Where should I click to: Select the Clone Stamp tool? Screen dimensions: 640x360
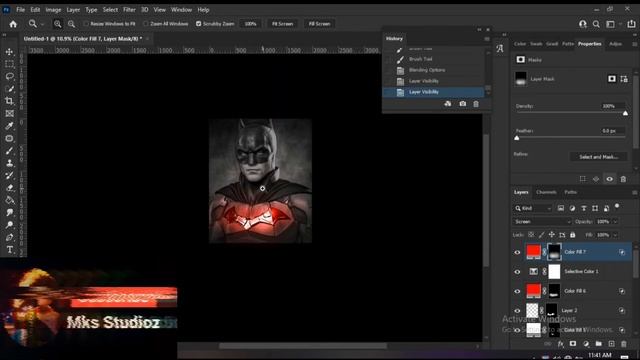pos(9,163)
